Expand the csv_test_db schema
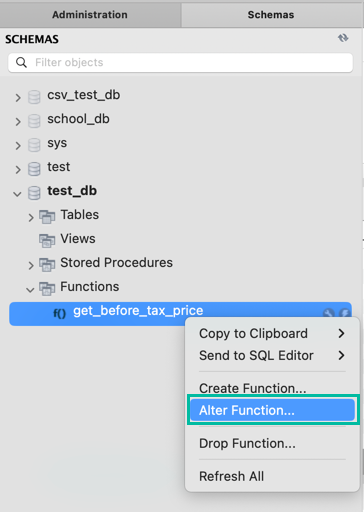The image size is (364, 512). [x=18, y=98]
